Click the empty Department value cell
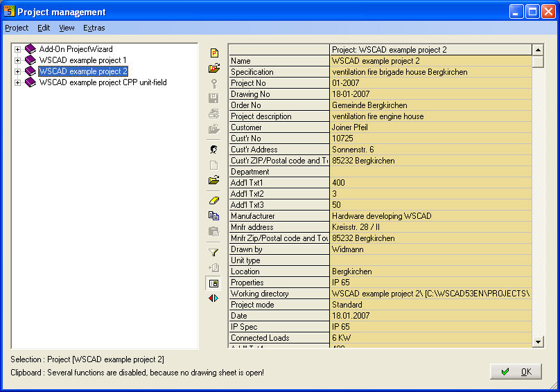The height and width of the screenshot is (392, 560). pos(430,171)
